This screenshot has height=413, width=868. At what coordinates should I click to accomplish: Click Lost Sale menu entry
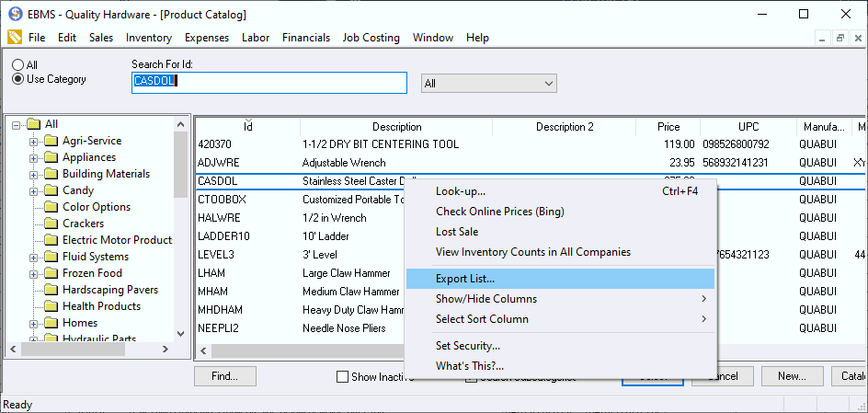tap(560, 232)
